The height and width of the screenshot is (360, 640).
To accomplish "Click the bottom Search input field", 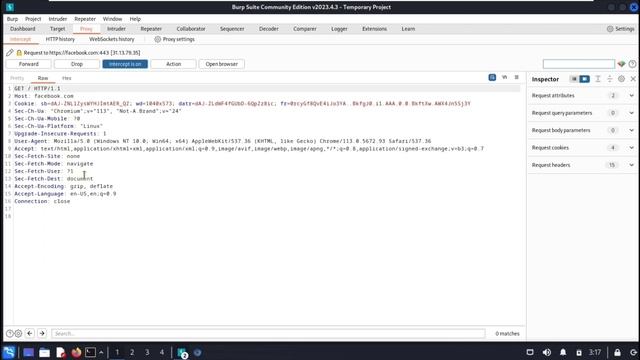I will pos(268,333).
